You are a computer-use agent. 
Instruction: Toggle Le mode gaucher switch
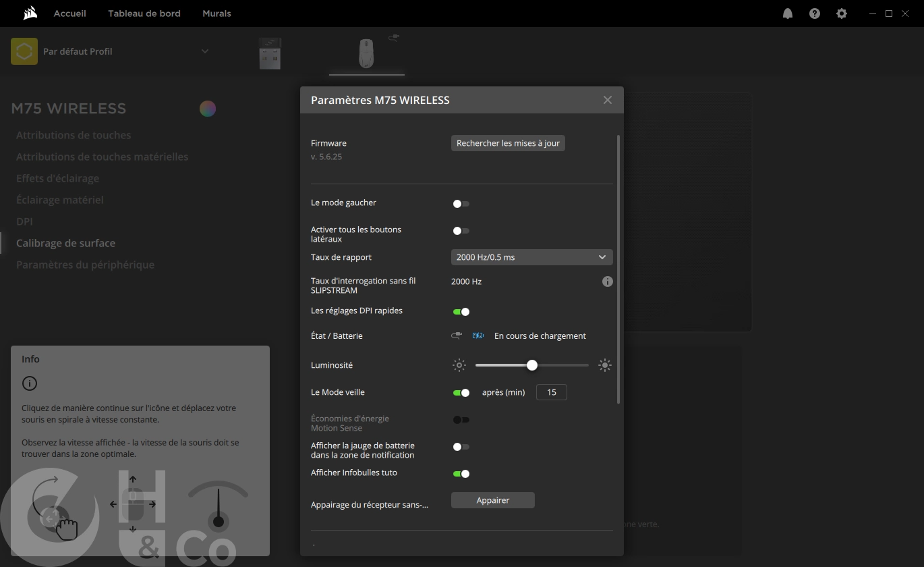[461, 203]
